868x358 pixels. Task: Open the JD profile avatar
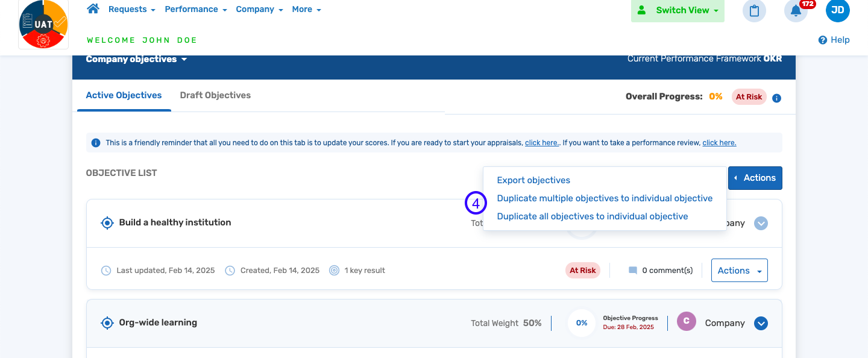837,10
